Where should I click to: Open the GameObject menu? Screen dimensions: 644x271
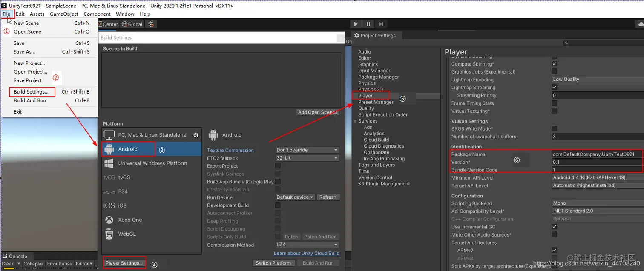pyautogui.click(x=64, y=14)
